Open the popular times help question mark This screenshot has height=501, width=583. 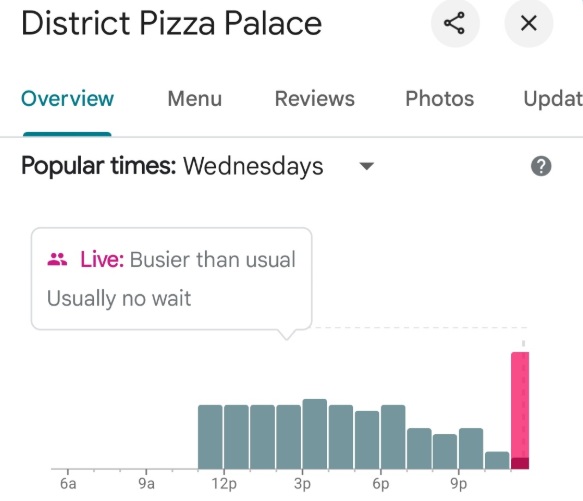click(541, 166)
